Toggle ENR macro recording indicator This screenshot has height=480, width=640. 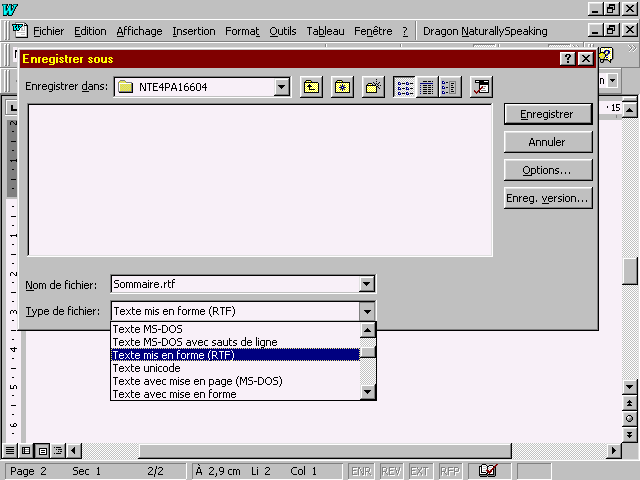(x=361, y=471)
